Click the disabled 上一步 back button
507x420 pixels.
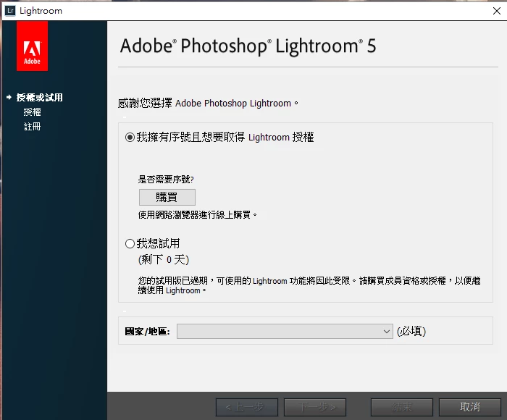pos(247,407)
